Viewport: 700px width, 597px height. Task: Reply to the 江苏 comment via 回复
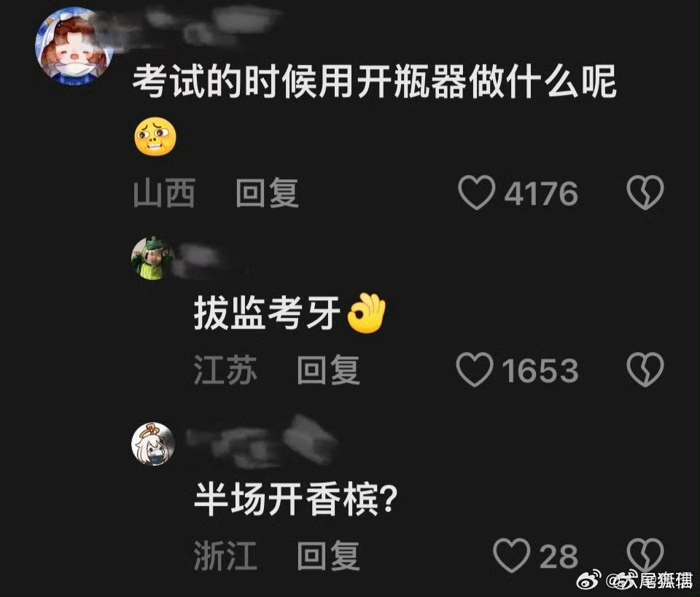329,370
